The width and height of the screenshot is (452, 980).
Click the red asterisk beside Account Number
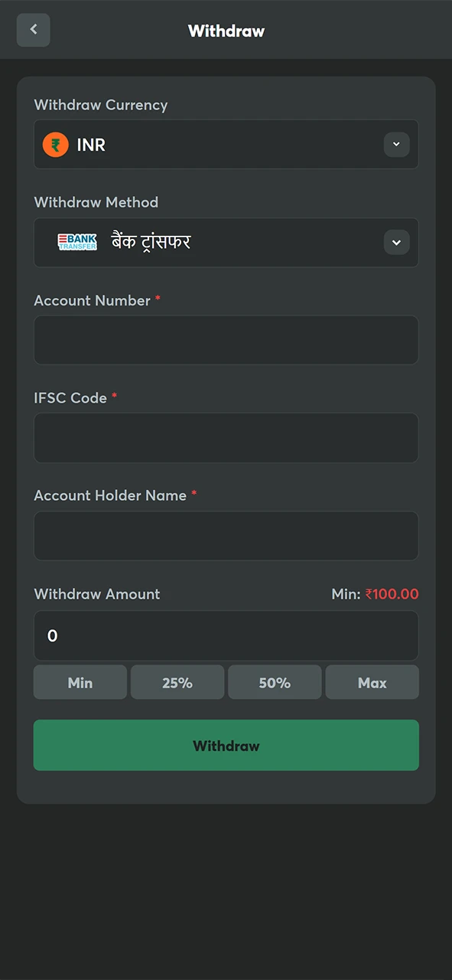[x=158, y=300]
